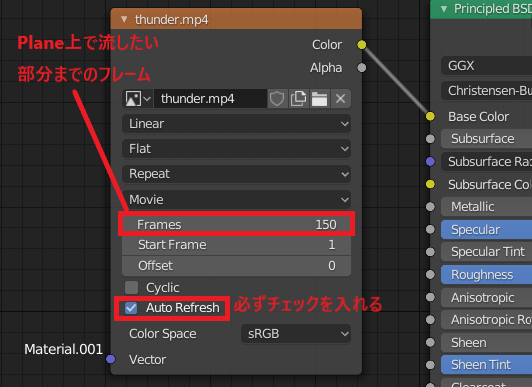Open the GGX distribution dropdown
The width and height of the screenshot is (532, 387).
point(486,65)
